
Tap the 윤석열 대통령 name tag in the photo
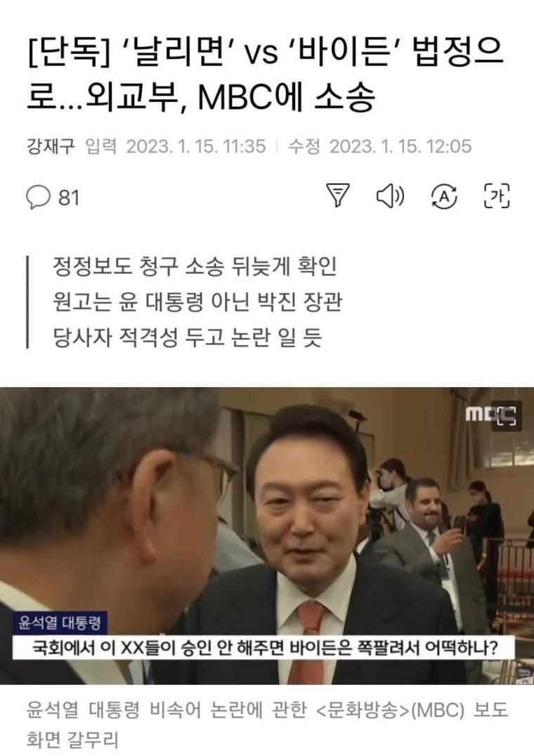pos(60,623)
